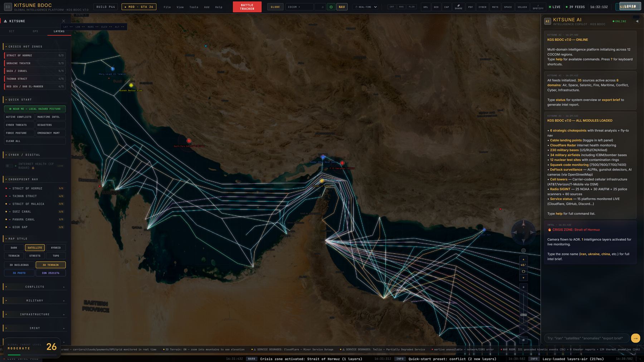This screenshot has height=362, width=644.
Task: Click the red South Pars map marker
Action: (189, 141)
